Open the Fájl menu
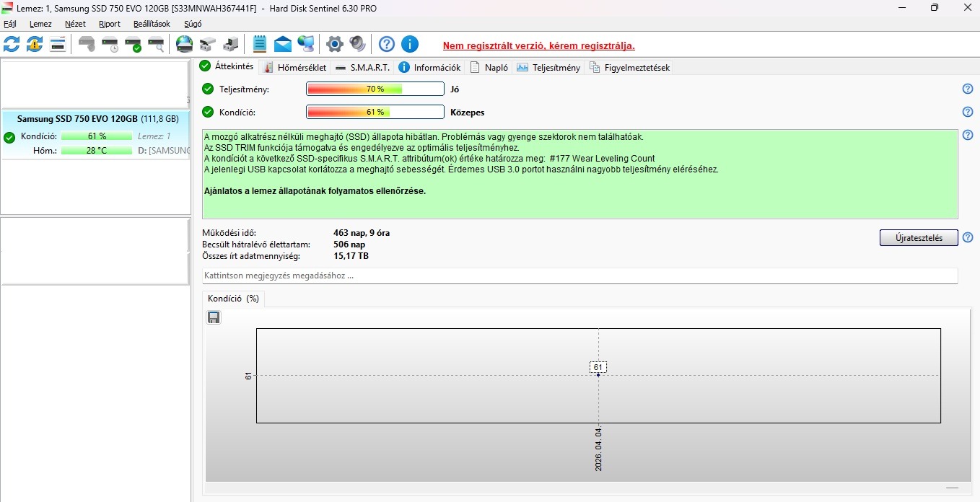Image resolution: width=980 pixels, height=502 pixels. click(10, 24)
